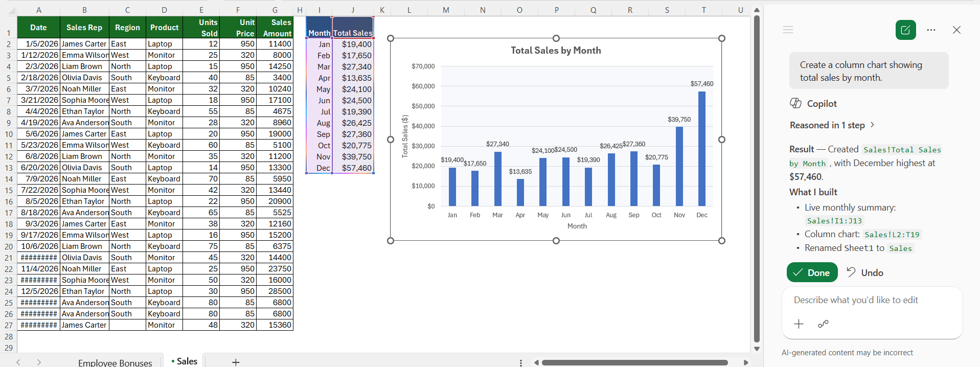Select the 'Total Sales' header cell
The height and width of the screenshot is (367, 980).
click(x=353, y=28)
